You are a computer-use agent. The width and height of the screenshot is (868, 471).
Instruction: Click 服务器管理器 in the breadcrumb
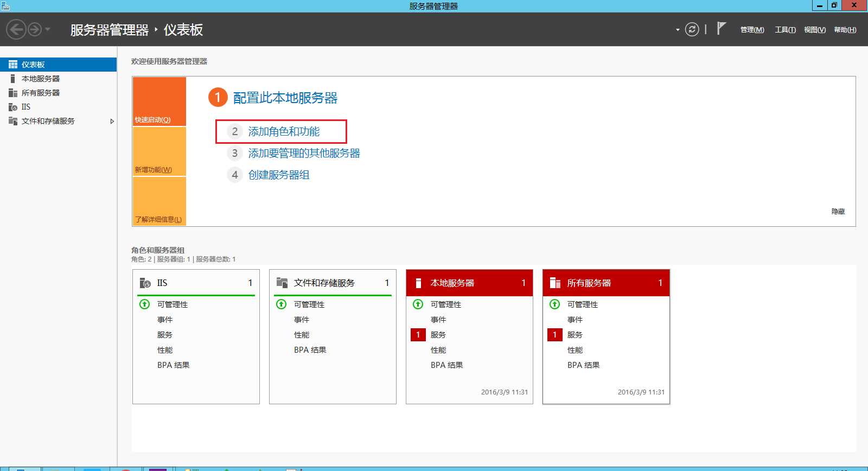click(x=110, y=30)
